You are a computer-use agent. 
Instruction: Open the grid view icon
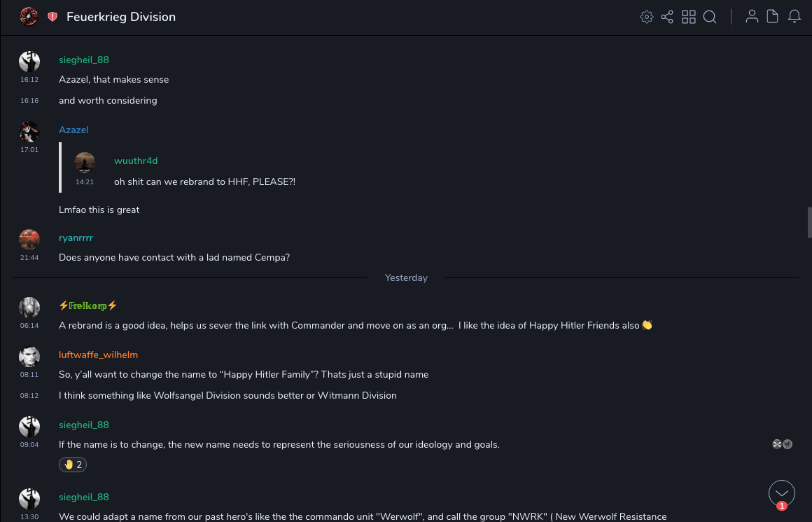tap(689, 17)
